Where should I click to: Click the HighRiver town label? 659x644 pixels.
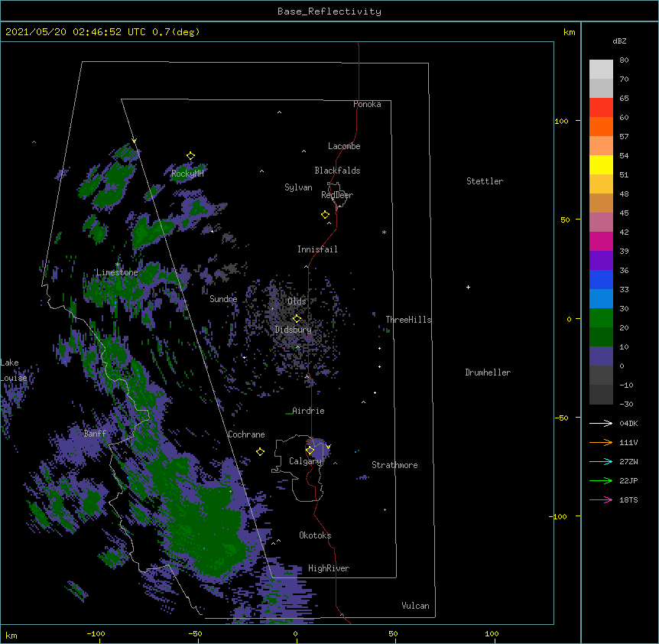329,568
